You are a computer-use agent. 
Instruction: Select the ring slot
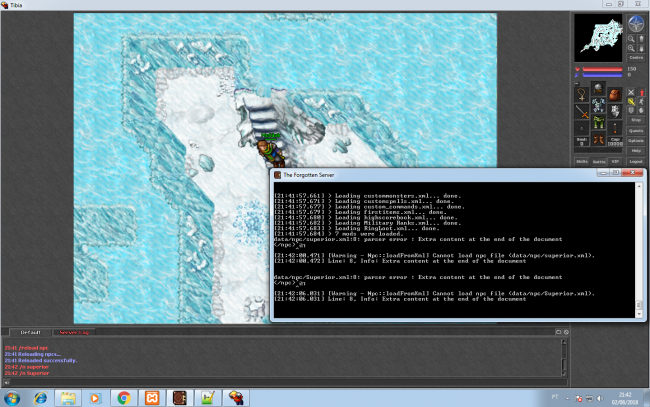pyautogui.click(x=582, y=128)
